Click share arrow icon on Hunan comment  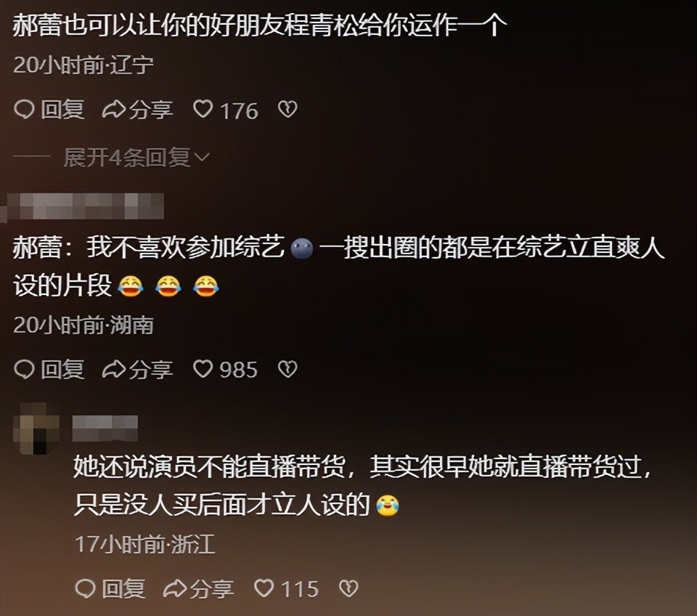[113, 369]
